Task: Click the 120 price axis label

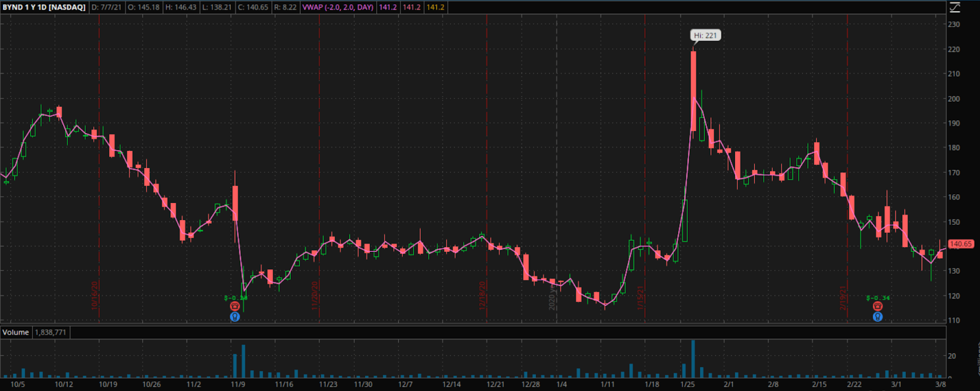Action: click(x=954, y=296)
